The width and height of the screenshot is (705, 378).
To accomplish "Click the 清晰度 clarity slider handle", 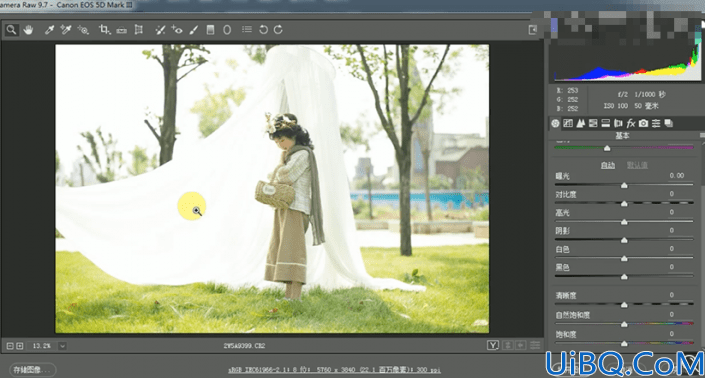I will pos(624,305).
